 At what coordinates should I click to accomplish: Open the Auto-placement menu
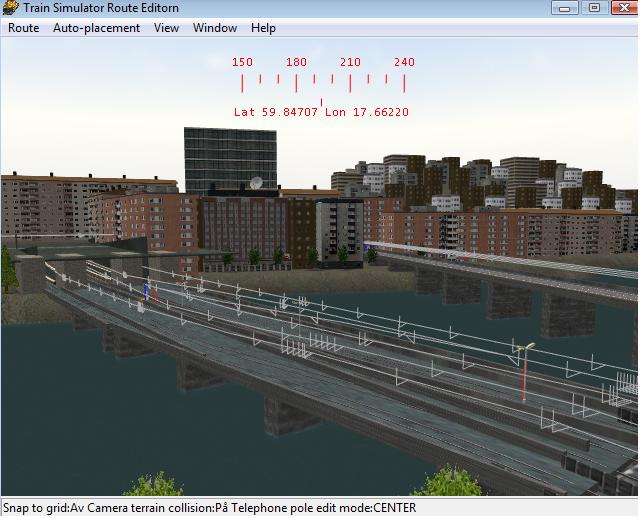(96, 28)
